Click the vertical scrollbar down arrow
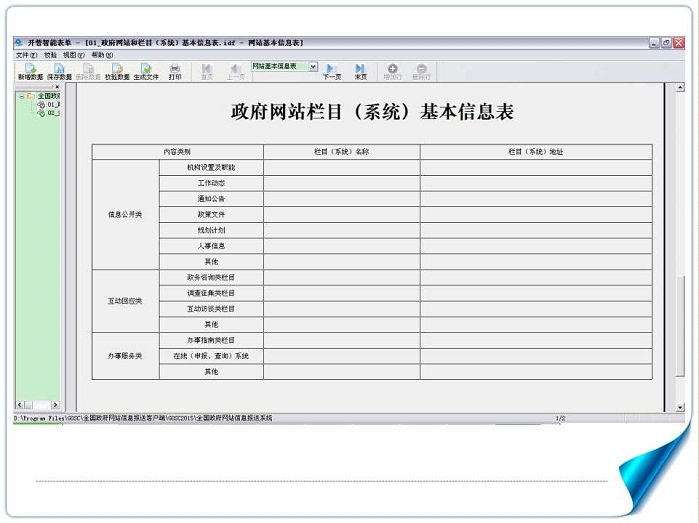The width and height of the screenshot is (699, 523). point(681,406)
